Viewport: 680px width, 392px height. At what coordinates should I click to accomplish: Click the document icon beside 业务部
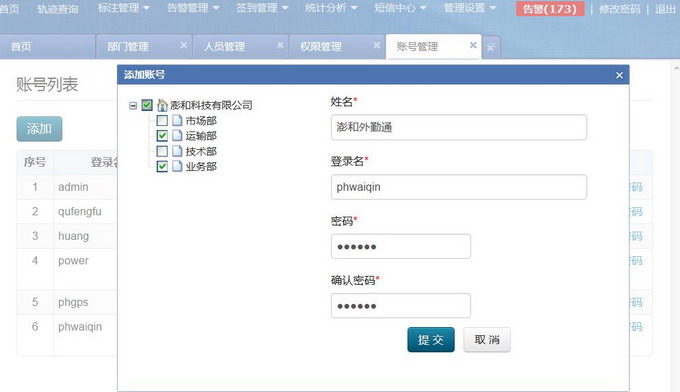pyautogui.click(x=177, y=167)
